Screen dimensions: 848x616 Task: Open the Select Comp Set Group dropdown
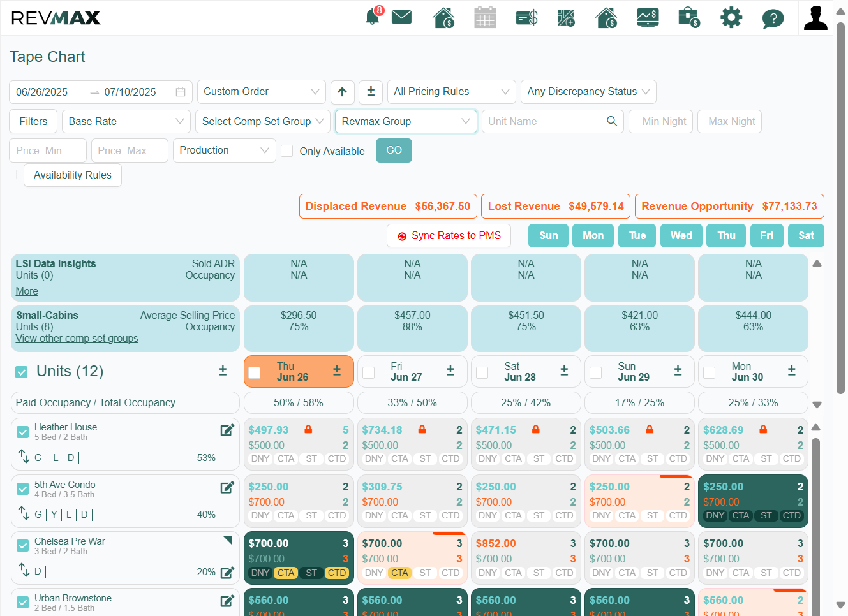click(263, 121)
